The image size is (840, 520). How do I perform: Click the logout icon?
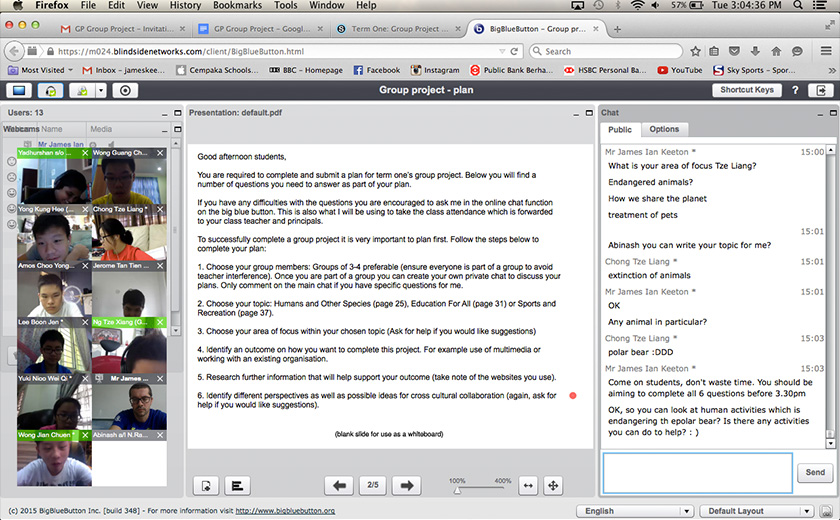[x=822, y=91]
